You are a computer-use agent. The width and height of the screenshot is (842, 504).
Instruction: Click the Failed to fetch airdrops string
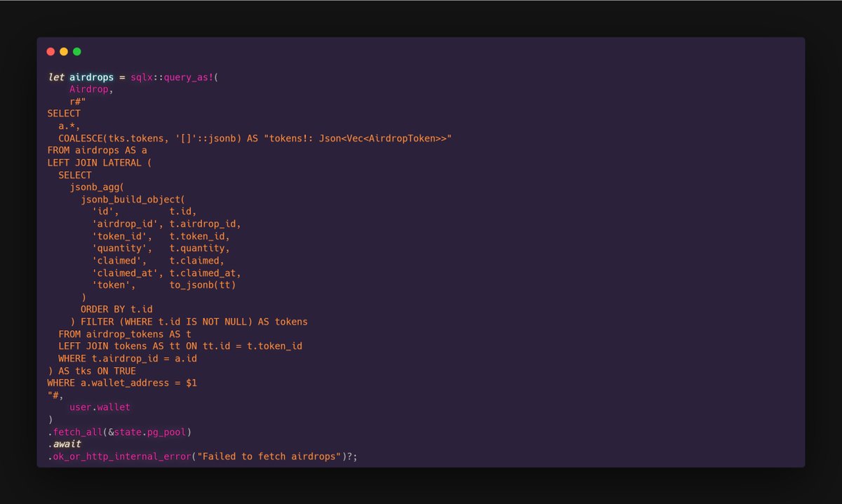268,456
